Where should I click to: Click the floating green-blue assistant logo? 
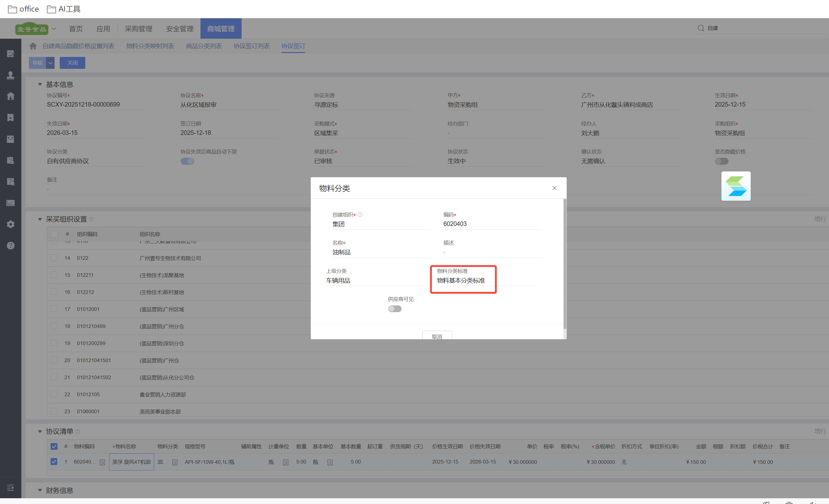click(x=735, y=186)
